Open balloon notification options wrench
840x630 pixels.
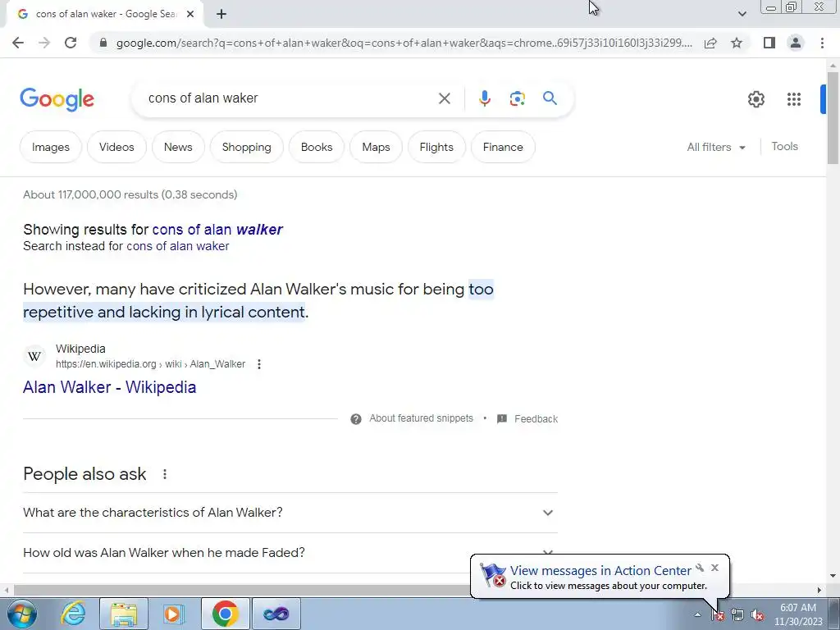(700, 568)
